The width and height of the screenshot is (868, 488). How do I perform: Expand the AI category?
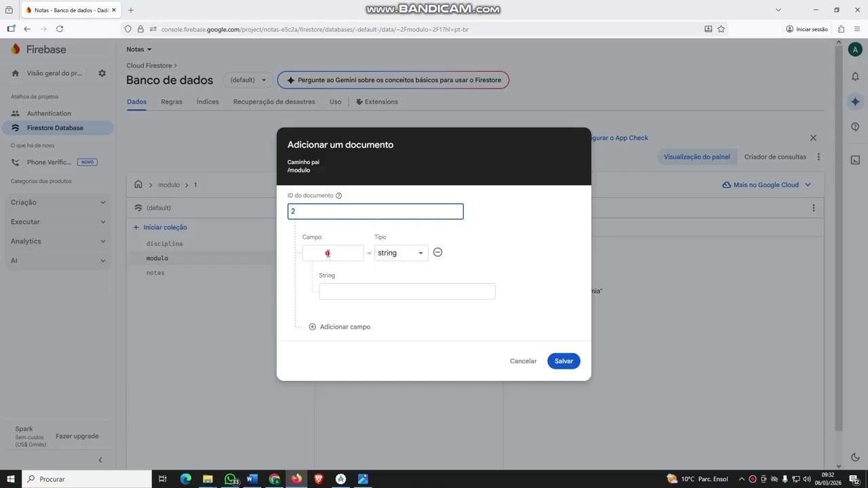tap(58, 260)
